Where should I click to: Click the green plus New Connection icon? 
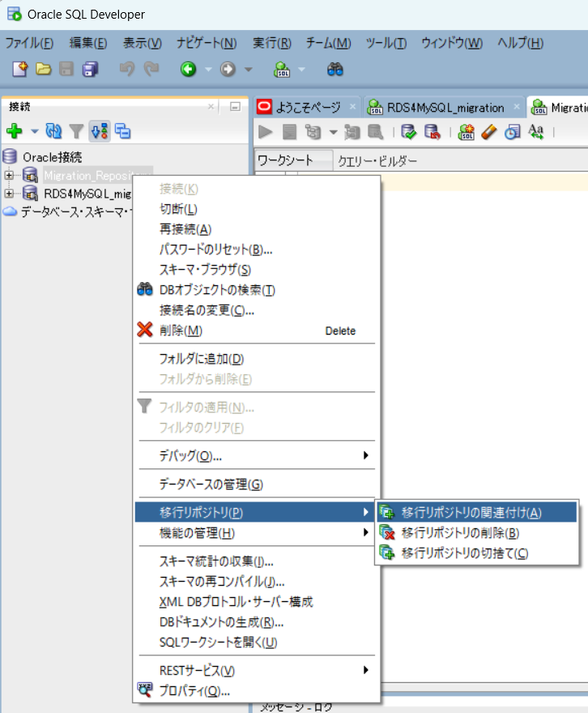(x=15, y=131)
